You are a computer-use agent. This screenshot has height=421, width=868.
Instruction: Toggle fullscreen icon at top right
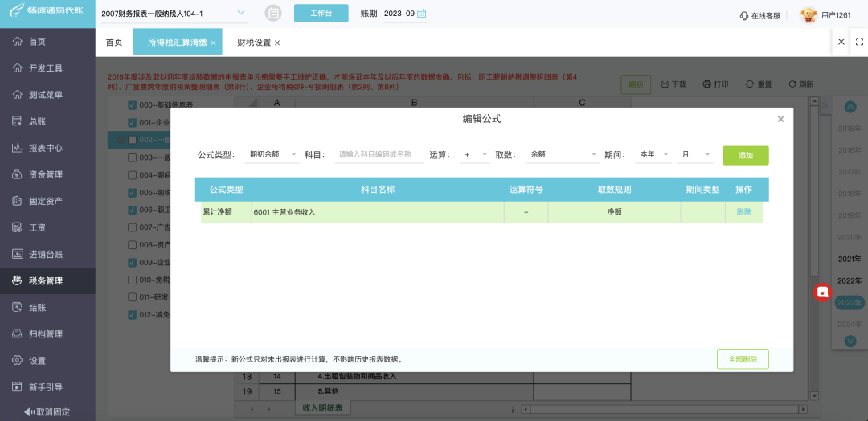(x=859, y=42)
